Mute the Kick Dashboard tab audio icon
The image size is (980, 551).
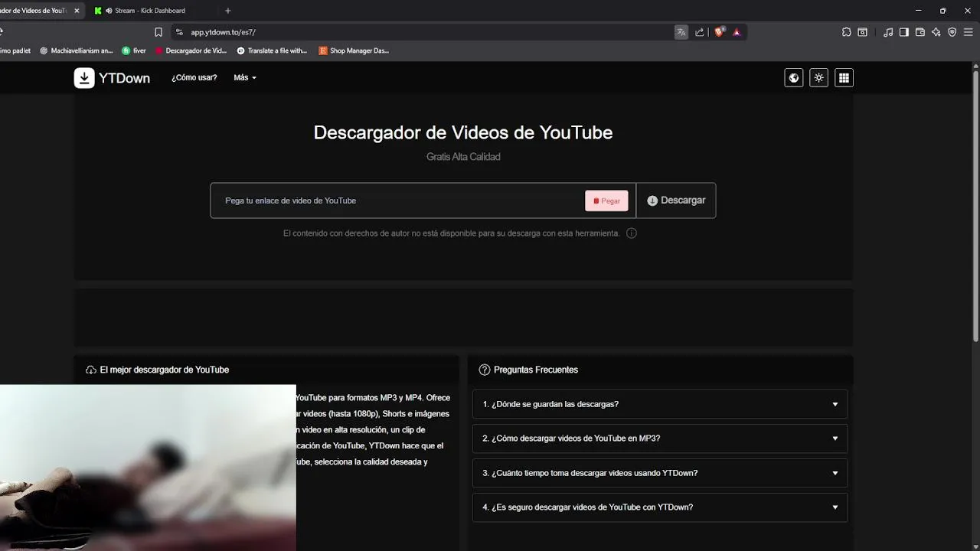(109, 11)
